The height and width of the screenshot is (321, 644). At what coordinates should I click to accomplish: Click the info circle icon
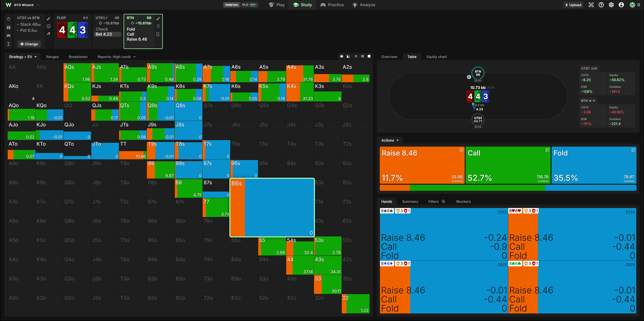[49, 26]
